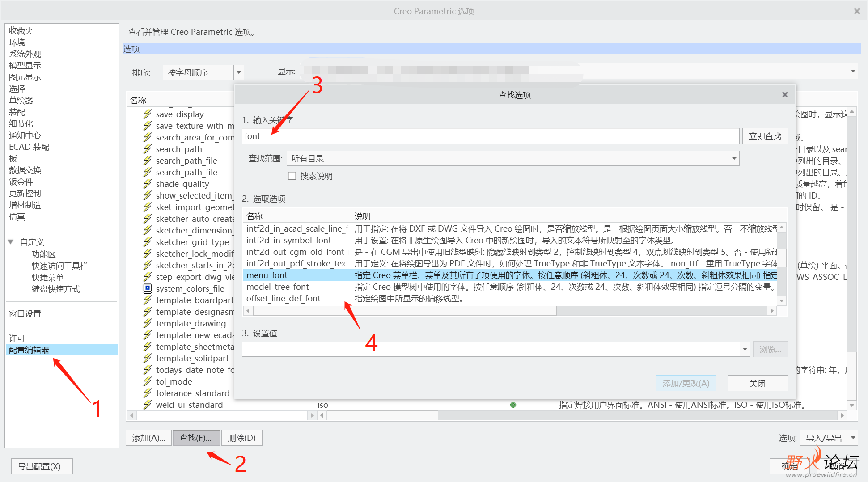Screen dimensions: 868x482
Task: Click the 添加/更改(A) button
Action: (x=686, y=383)
